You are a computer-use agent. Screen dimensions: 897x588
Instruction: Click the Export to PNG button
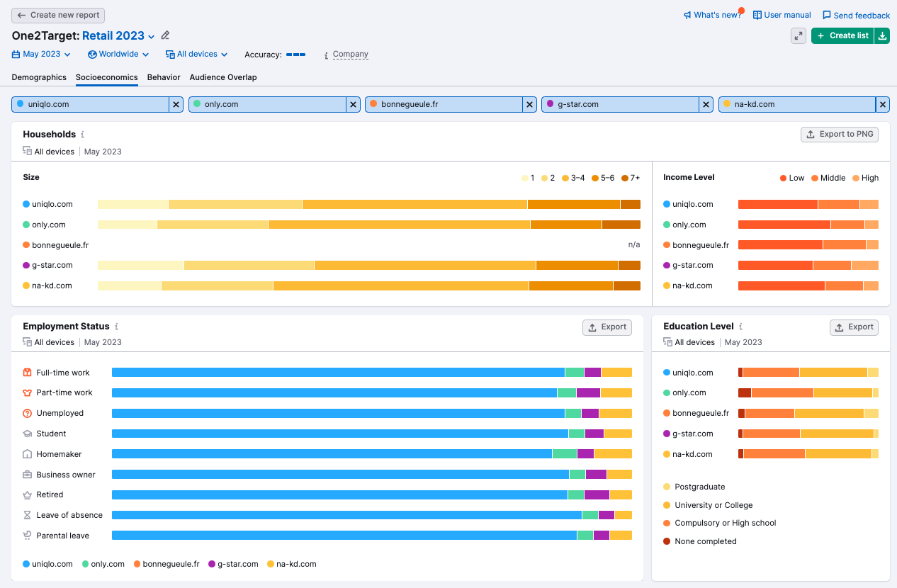click(839, 134)
